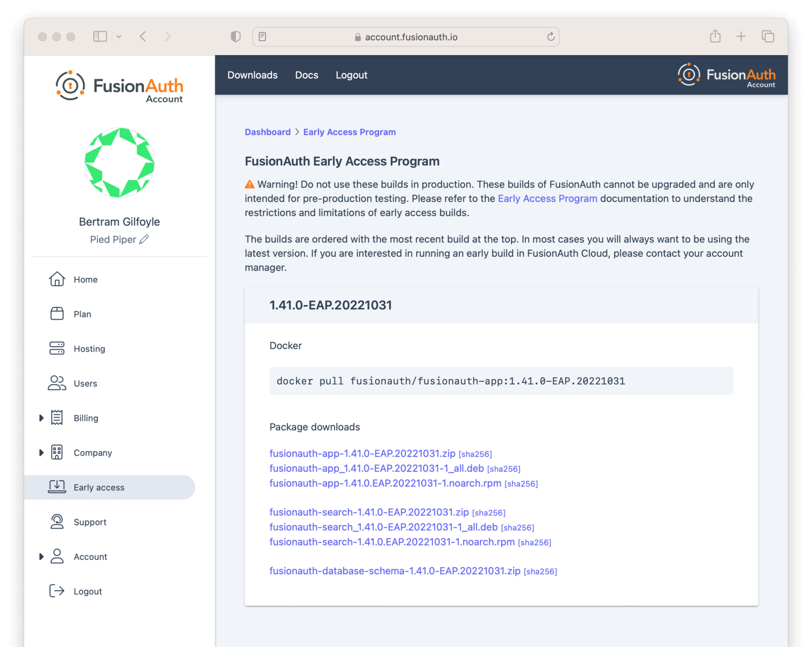Screen dimensions: 812x647
Task: Click the account.fusionauth.io address bar
Action: coord(406,37)
